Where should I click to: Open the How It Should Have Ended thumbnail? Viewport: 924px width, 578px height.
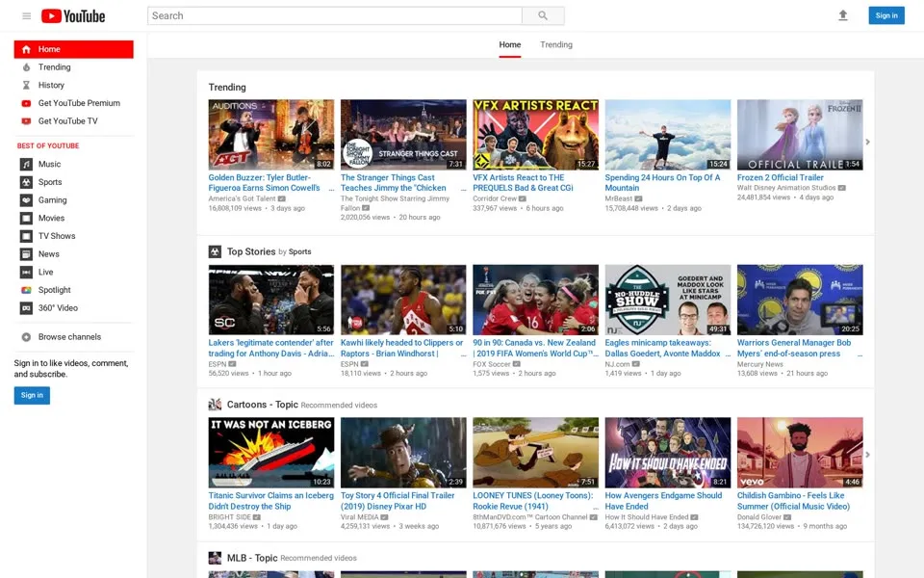point(668,453)
